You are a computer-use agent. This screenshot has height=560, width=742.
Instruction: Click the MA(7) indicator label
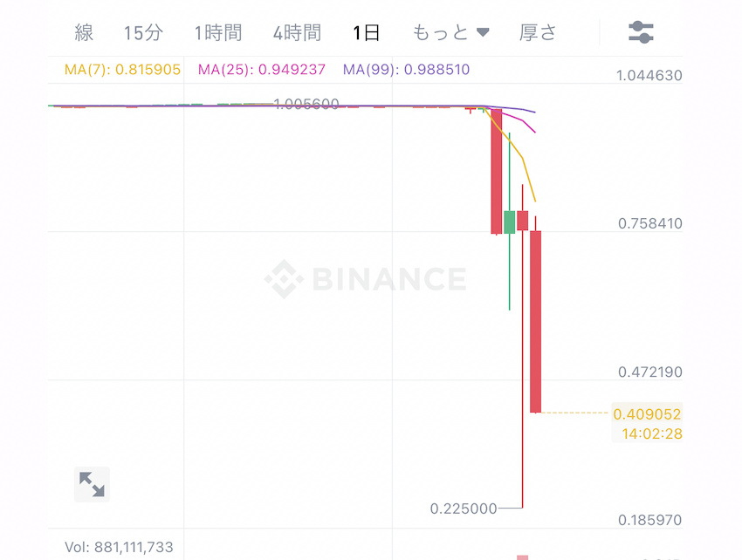pos(122,70)
